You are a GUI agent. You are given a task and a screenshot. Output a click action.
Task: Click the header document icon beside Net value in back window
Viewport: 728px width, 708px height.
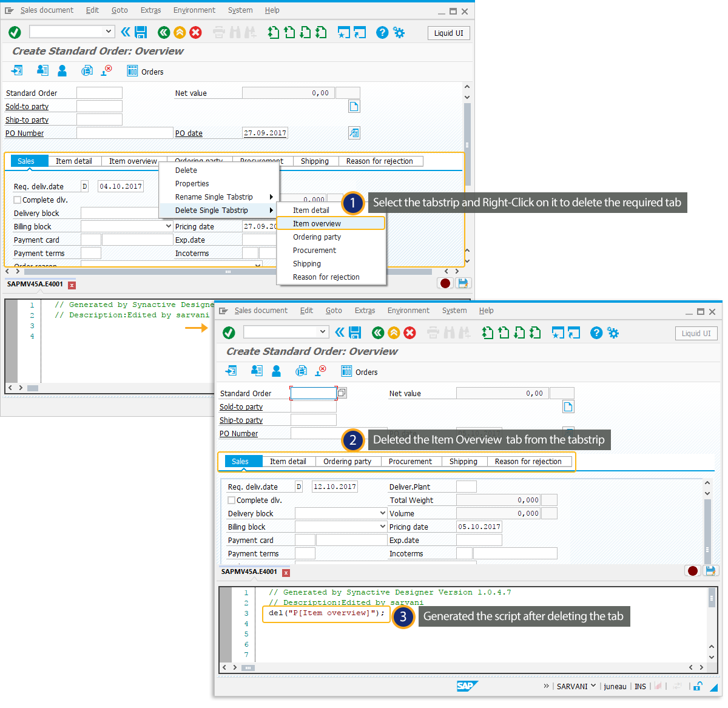tap(354, 107)
